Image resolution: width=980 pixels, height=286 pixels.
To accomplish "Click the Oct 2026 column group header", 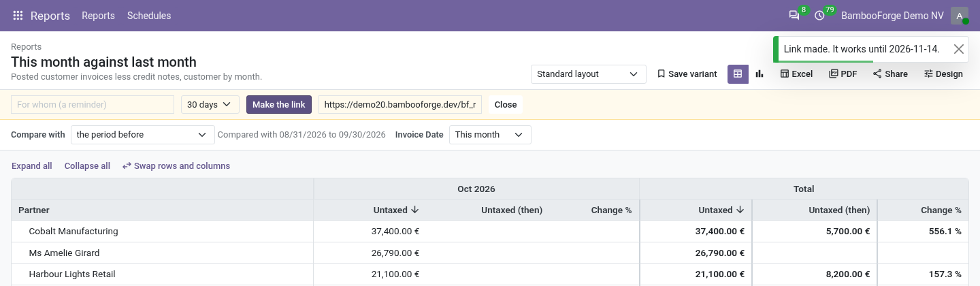I will pyautogui.click(x=476, y=189).
